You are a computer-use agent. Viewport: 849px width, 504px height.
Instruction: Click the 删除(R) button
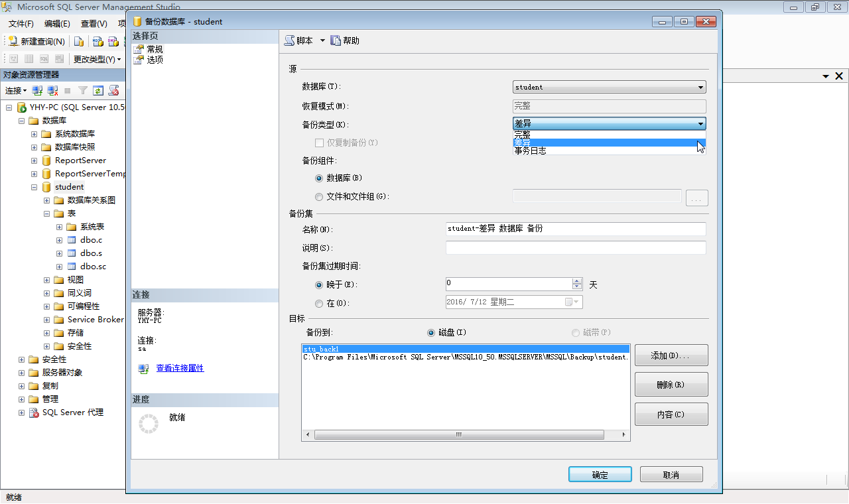(x=671, y=385)
